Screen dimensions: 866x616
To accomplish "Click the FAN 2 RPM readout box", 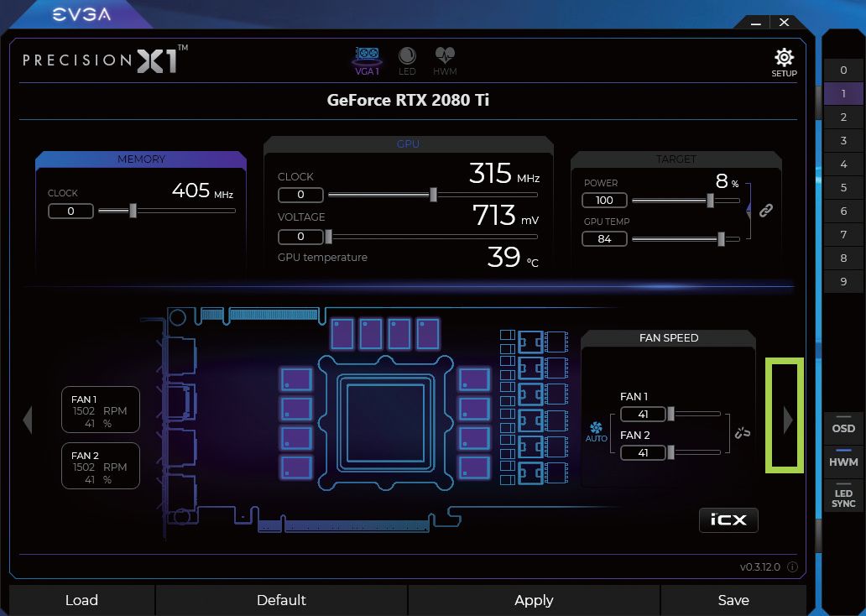I will click(x=101, y=466).
